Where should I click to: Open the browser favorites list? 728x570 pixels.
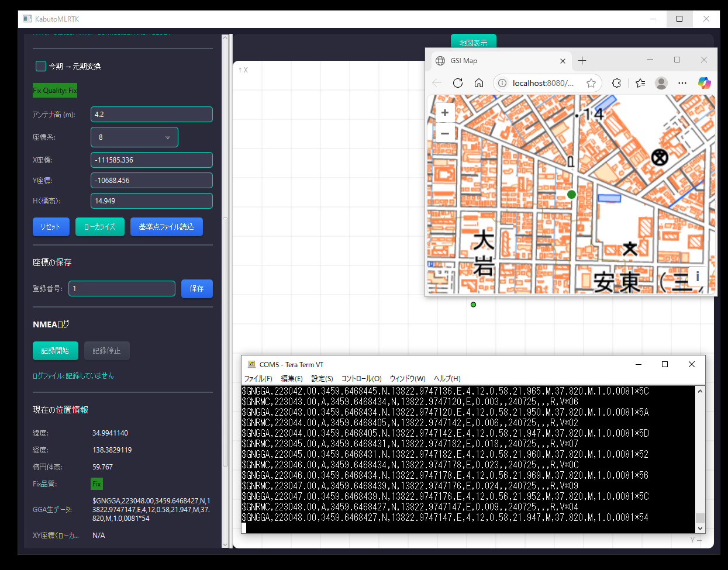[640, 83]
